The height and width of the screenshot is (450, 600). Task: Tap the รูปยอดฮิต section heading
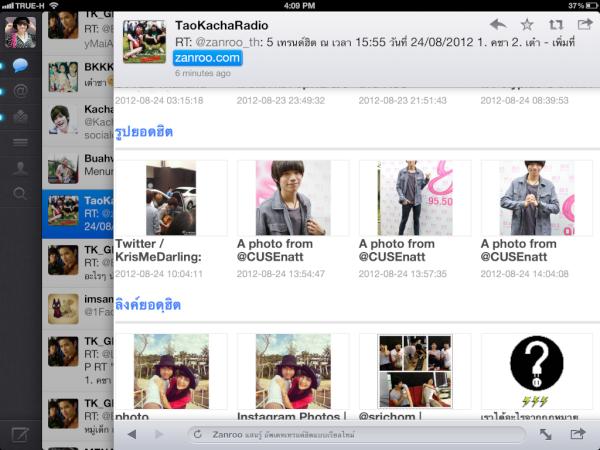click(144, 132)
